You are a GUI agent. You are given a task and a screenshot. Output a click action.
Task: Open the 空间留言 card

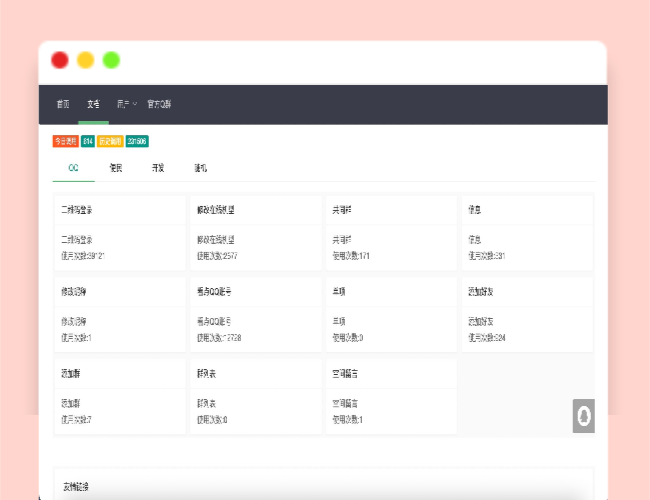[391, 395]
